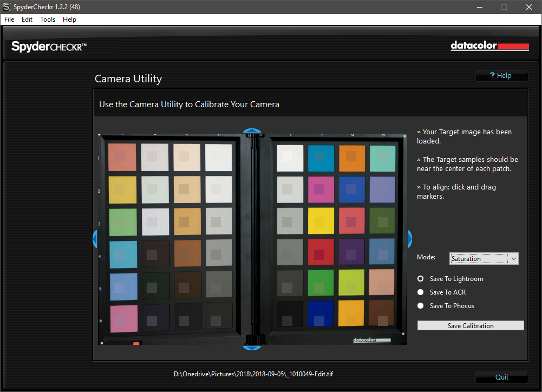Screen dimensions: 542x392
Task: Click the app icon in the title bar
Action: [6, 7]
